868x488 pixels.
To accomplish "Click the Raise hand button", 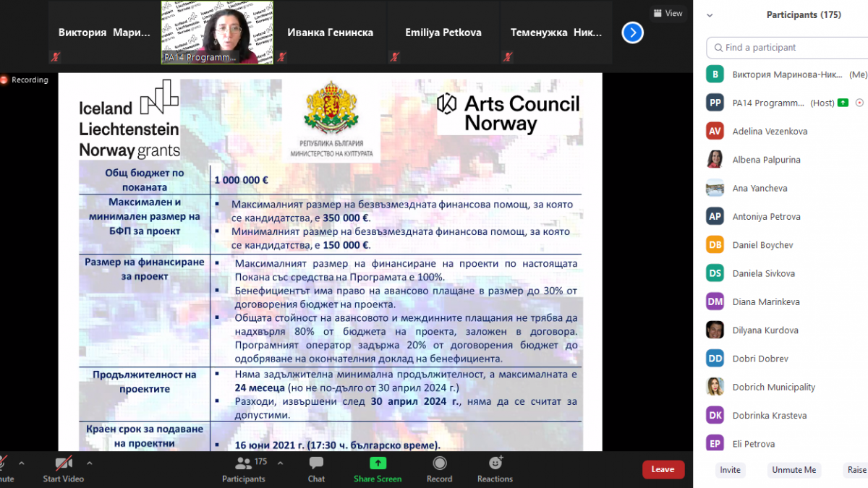I will click(x=856, y=470).
